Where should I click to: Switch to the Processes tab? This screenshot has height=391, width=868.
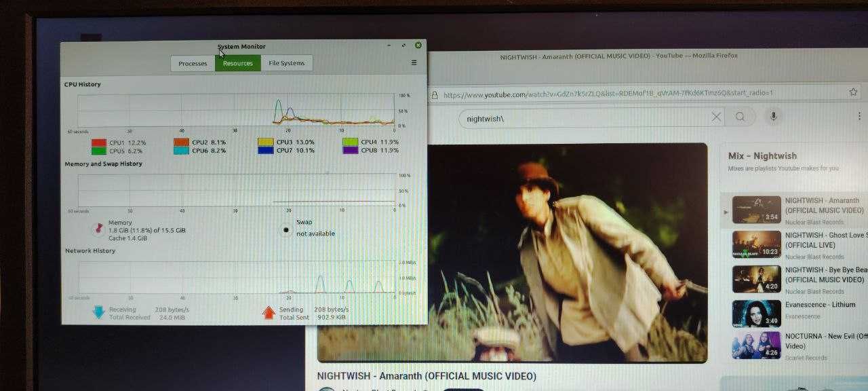pos(193,63)
